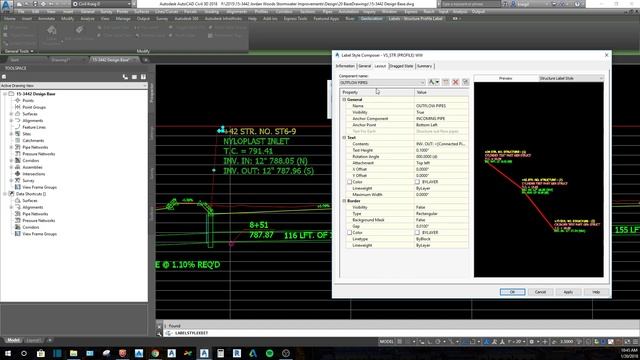Click the Border Type Rectangular value
This screenshot has width=640, height=360.
441,213
